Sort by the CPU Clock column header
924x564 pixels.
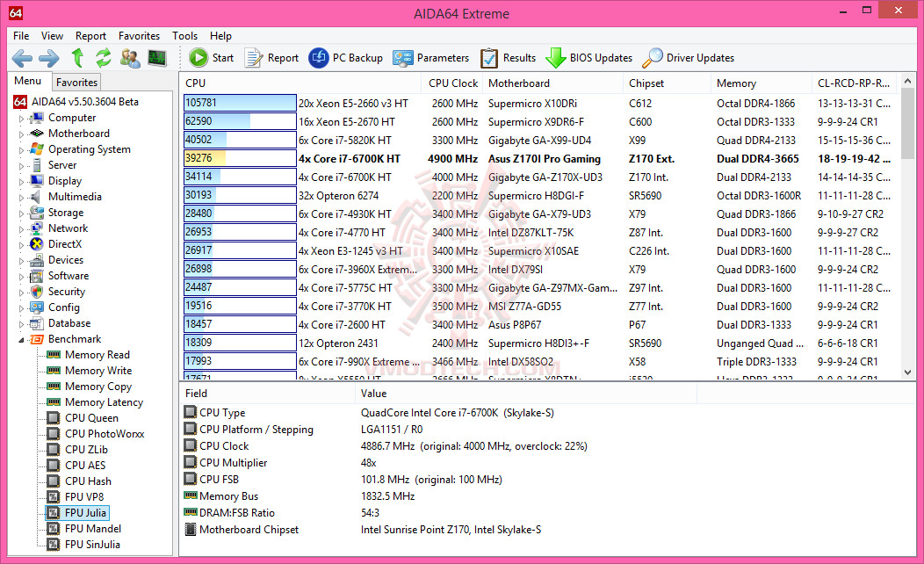coord(452,83)
